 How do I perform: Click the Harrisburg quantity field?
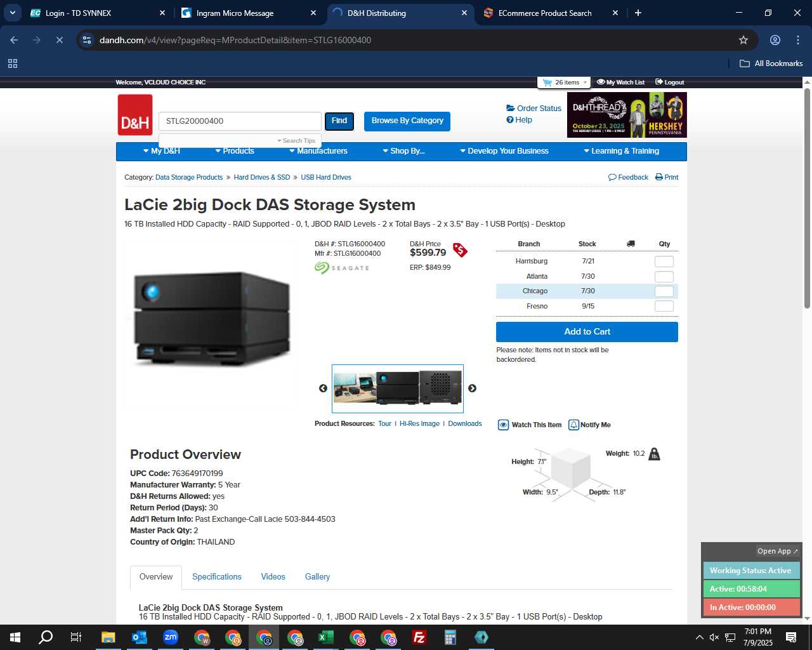click(x=664, y=262)
